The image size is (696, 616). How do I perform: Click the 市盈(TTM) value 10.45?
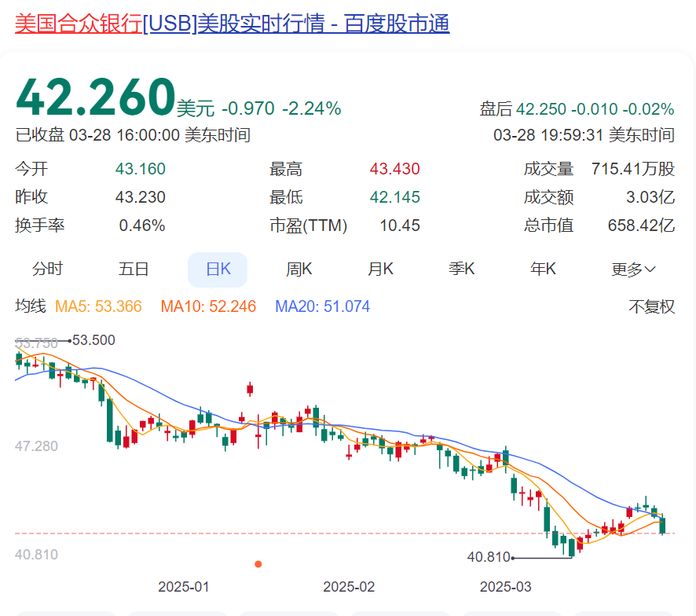point(400,225)
